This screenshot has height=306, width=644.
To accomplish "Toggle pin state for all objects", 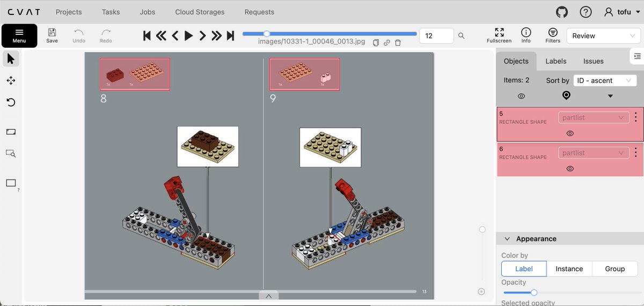I will (x=566, y=95).
